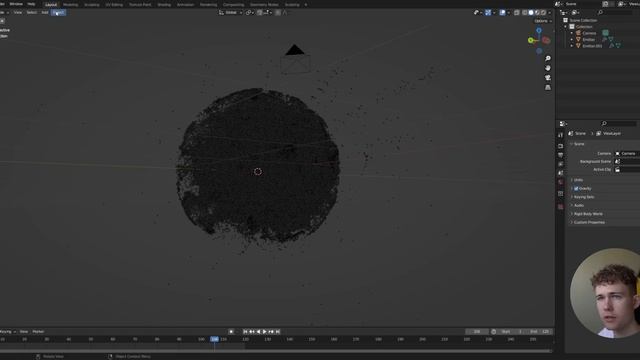Viewport: 640px width, 360px height.
Task: Open the Tool tab in Properties editor
Action: (560, 135)
